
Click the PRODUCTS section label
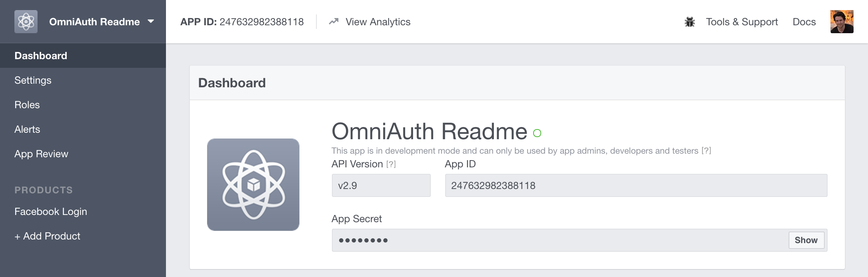coord(44,190)
